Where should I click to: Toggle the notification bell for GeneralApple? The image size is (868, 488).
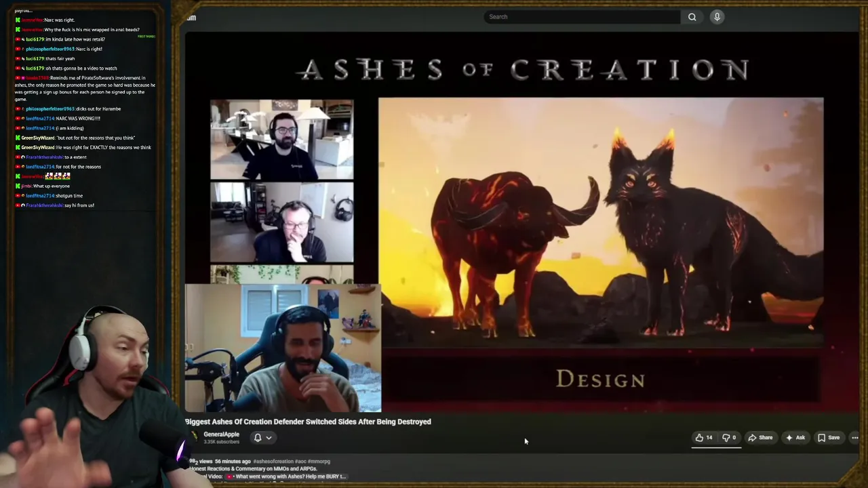click(x=258, y=438)
